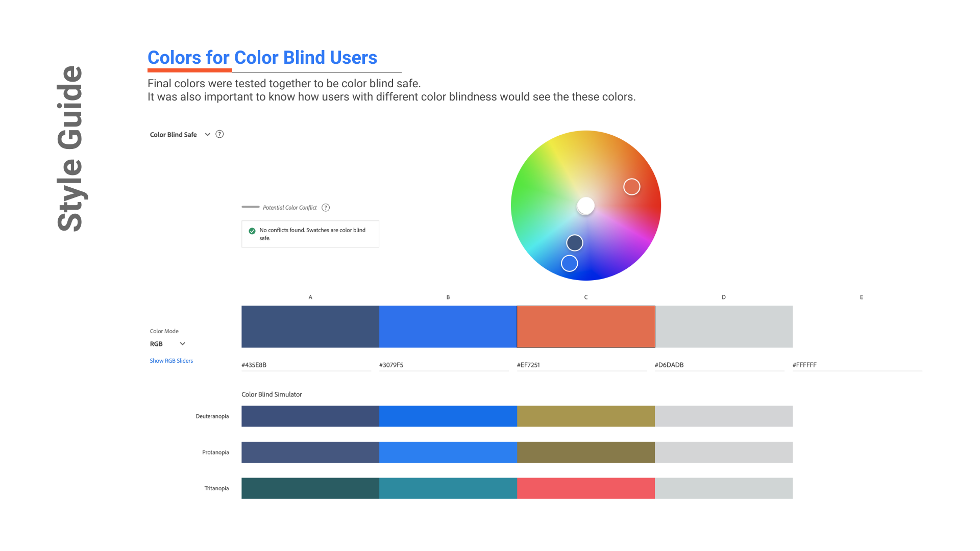
Task: Click Deuteranopia simulated olive swatch
Action: pos(585,416)
